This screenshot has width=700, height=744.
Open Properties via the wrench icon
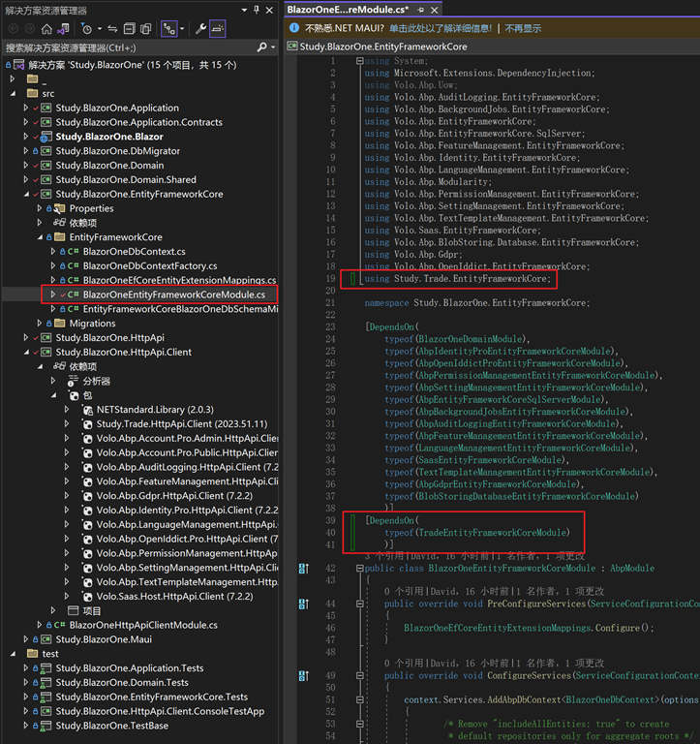click(x=200, y=29)
